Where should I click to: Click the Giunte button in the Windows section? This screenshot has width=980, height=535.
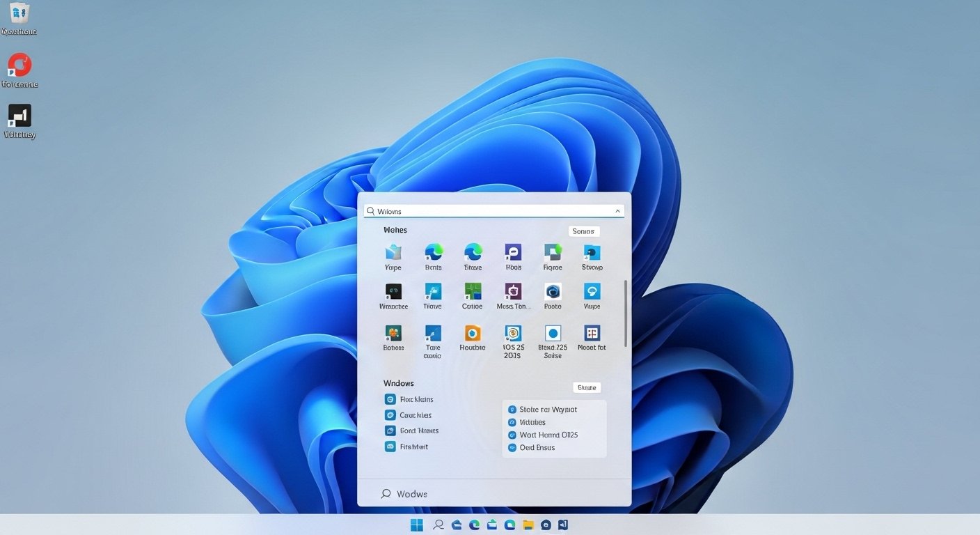click(x=587, y=387)
